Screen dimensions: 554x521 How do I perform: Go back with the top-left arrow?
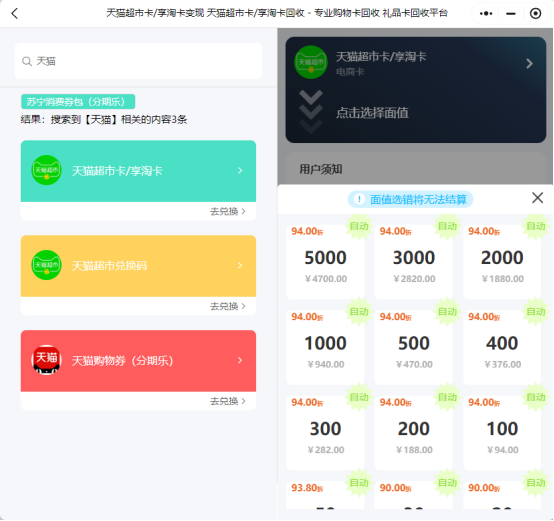pos(14,13)
